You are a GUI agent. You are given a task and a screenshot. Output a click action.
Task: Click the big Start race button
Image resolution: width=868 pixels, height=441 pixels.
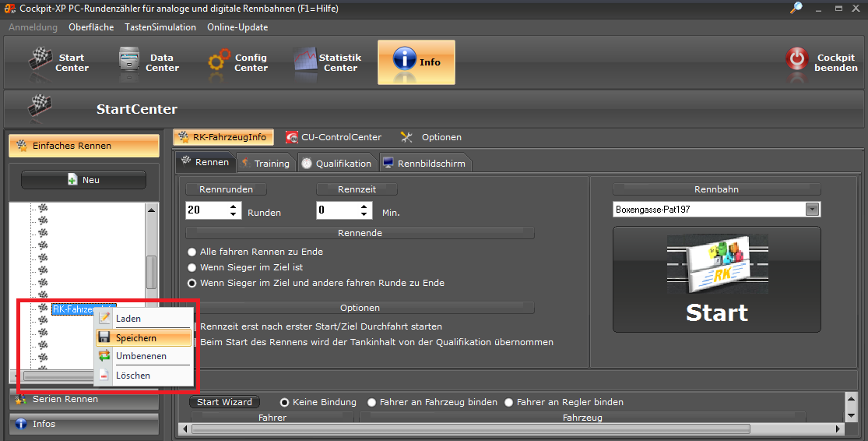tap(717, 279)
